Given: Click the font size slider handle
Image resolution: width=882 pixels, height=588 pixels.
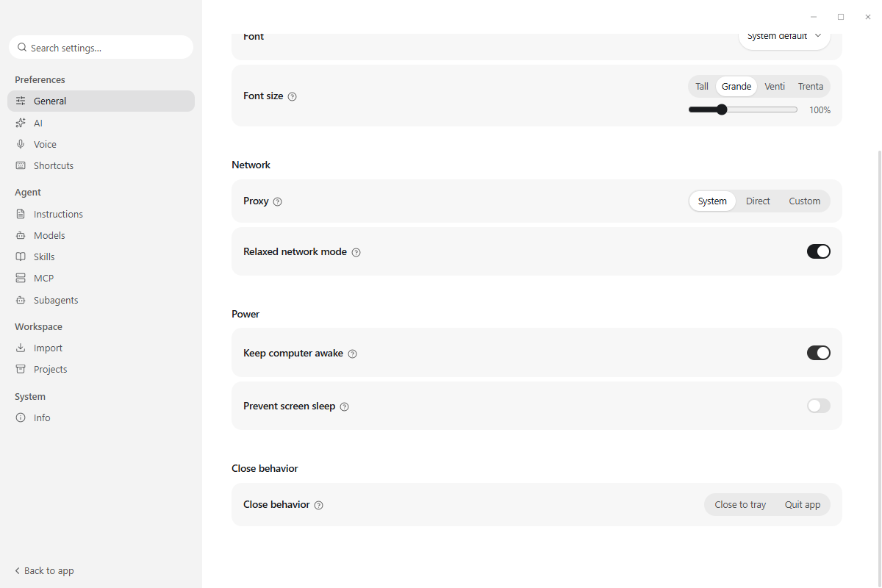Looking at the screenshot, I should [x=721, y=110].
